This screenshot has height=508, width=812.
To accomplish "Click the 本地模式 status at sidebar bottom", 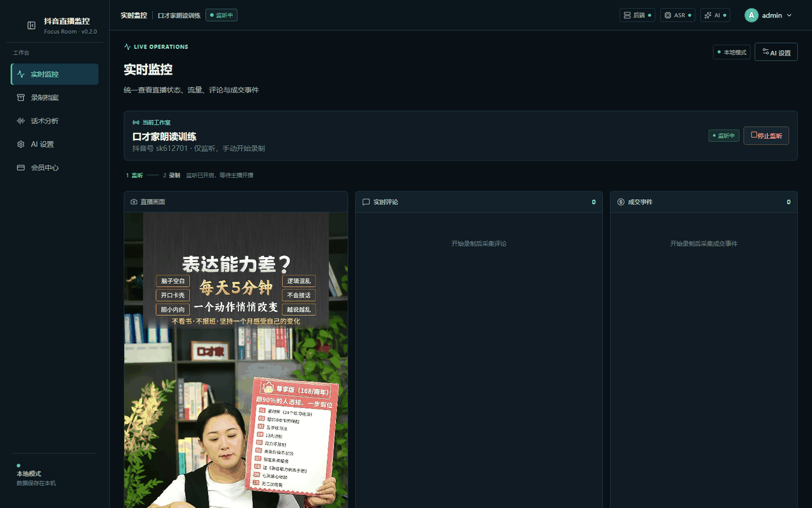I will (x=29, y=474).
